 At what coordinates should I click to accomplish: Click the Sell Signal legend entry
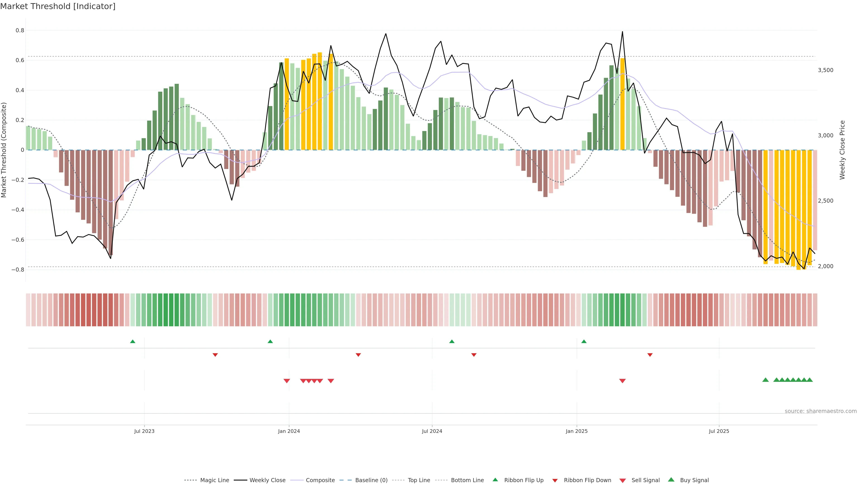(645, 480)
